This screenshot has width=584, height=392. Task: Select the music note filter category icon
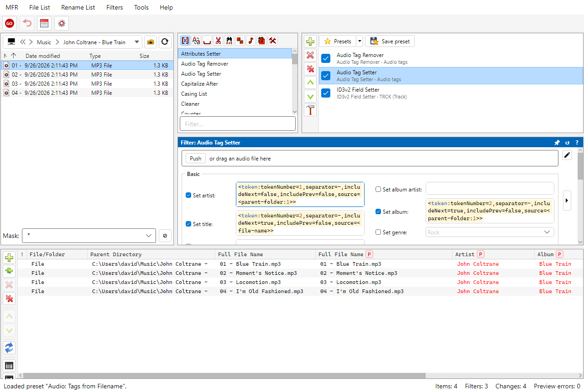pos(251,41)
